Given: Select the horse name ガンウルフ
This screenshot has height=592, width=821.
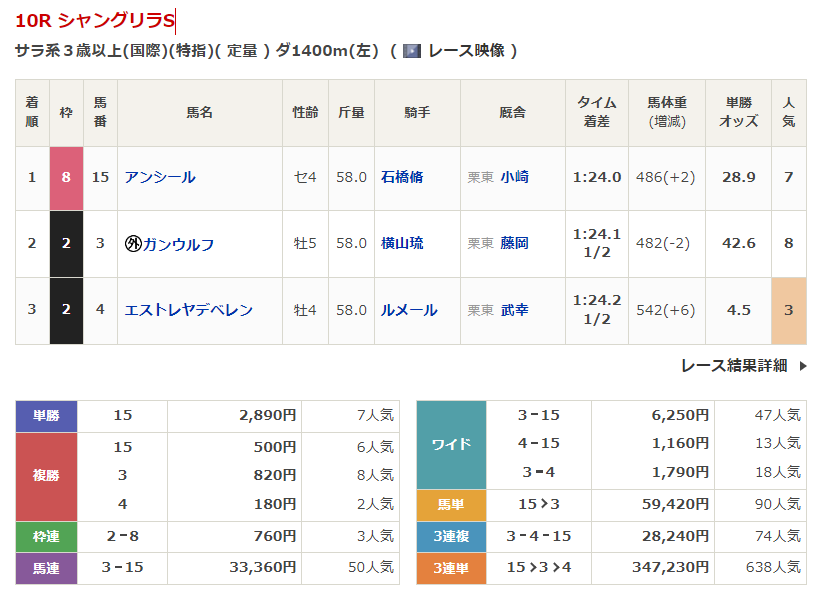Looking at the screenshot, I should [178, 244].
